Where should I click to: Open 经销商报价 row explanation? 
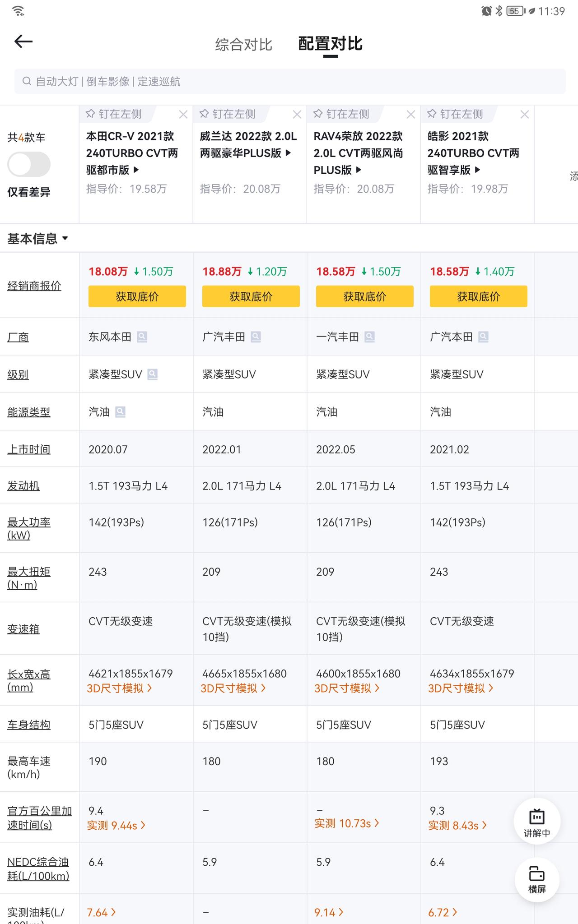(x=34, y=286)
